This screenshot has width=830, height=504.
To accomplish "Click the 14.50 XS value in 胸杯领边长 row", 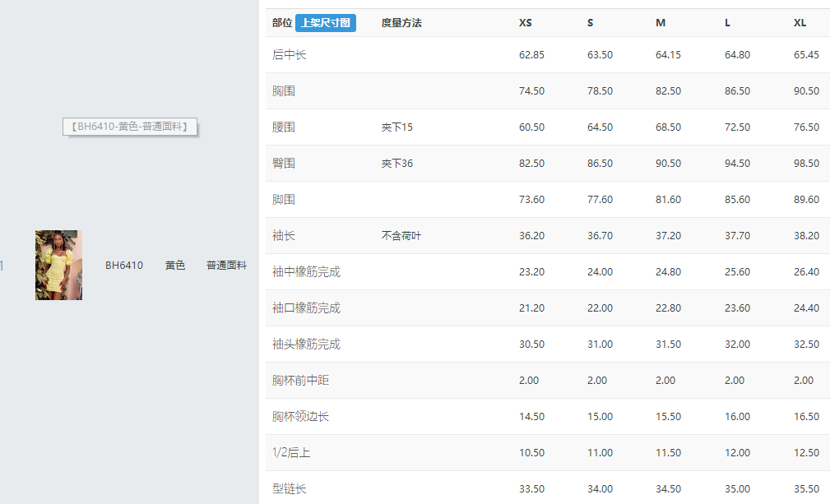I will (x=531, y=417).
